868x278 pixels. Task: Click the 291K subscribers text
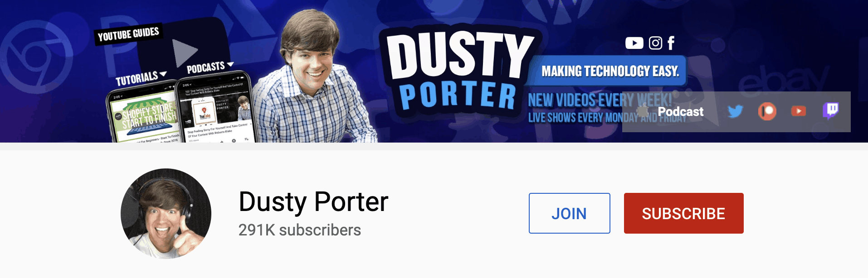click(x=300, y=230)
